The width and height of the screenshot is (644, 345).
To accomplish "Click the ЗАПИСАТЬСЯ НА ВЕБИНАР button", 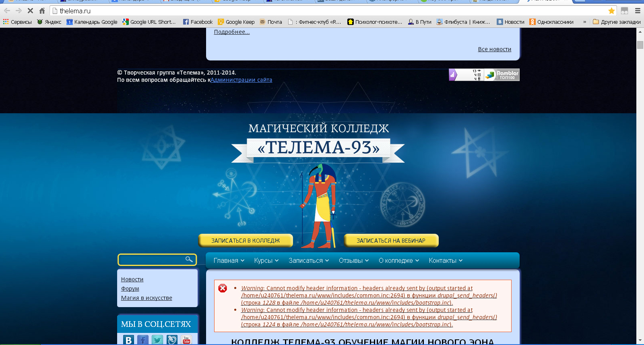I will pyautogui.click(x=391, y=241).
